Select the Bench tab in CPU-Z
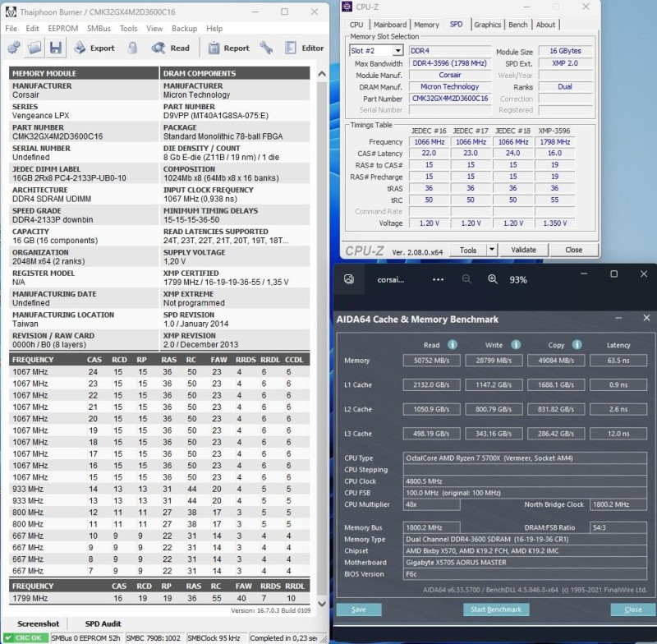657x644 pixels. point(518,25)
